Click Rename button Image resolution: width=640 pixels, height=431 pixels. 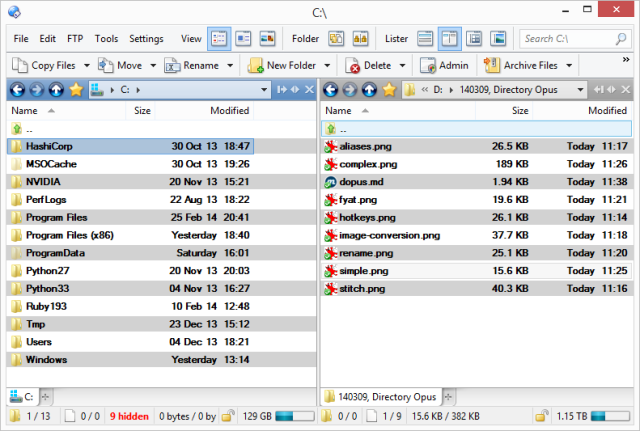click(192, 66)
